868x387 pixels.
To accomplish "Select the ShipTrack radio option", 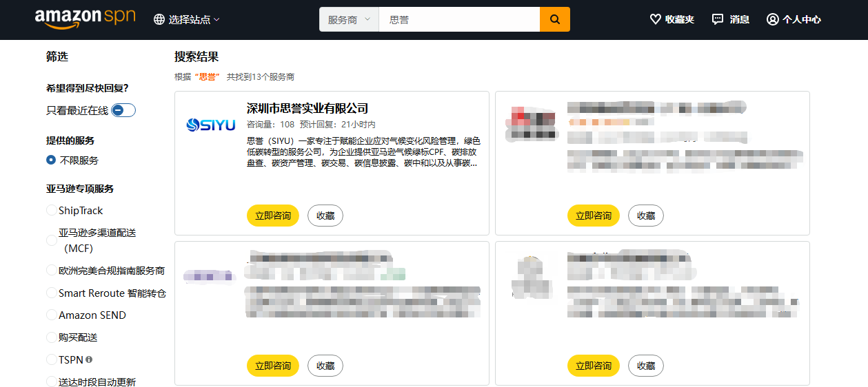I will [52, 210].
